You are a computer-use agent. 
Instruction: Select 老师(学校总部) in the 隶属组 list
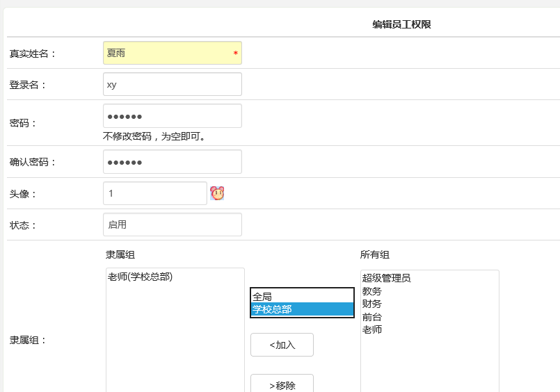click(x=141, y=277)
